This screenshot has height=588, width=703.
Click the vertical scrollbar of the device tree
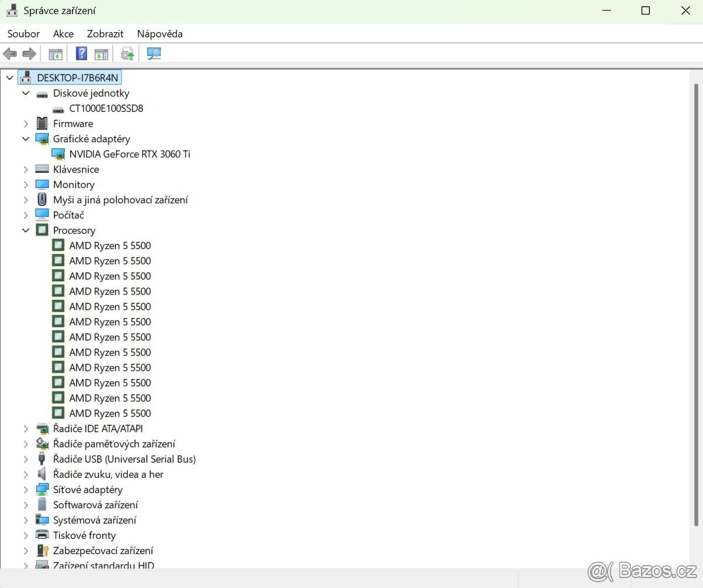tap(696, 293)
